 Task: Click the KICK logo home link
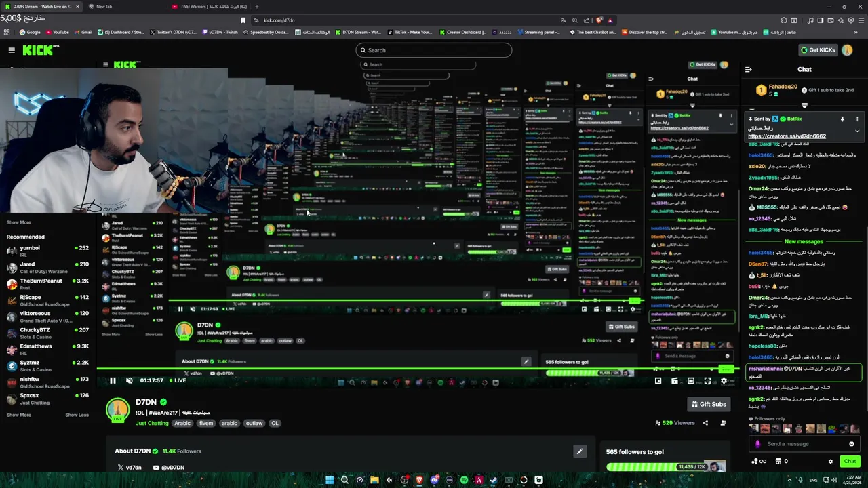click(x=41, y=50)
